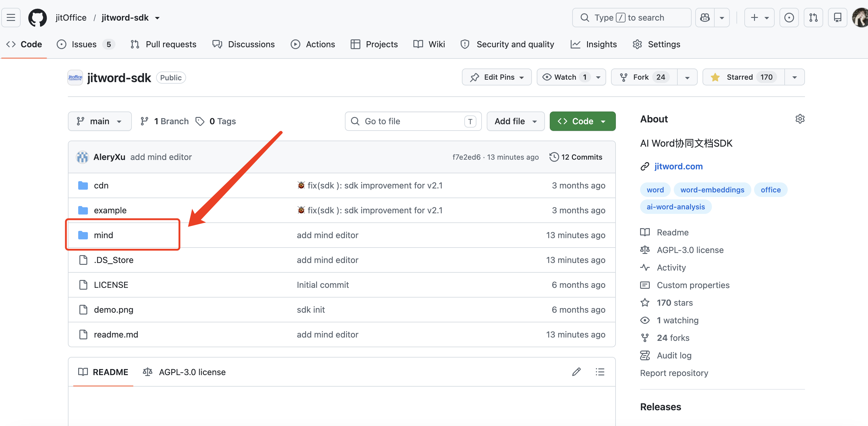
Task: Open the create new plus menu
Action: (759, 18)
